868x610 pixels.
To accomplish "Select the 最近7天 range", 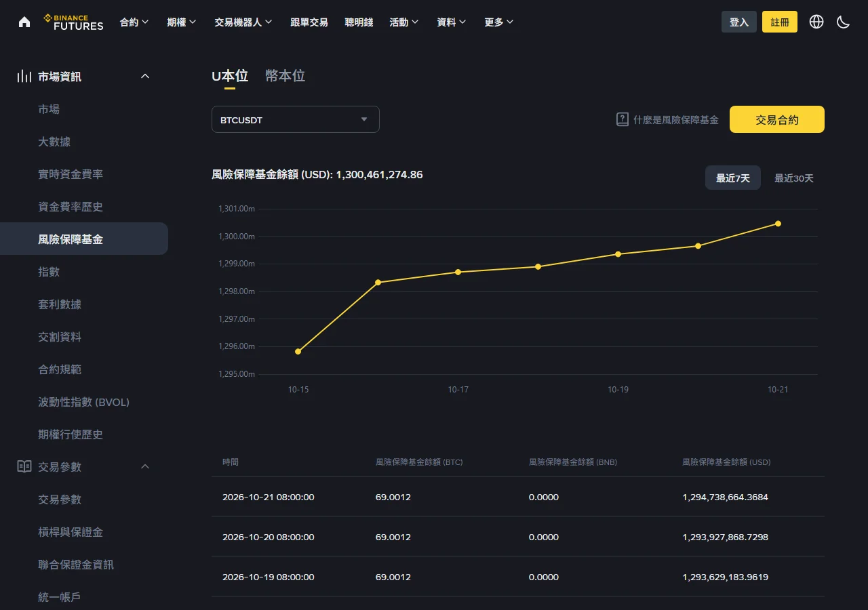I will click(x=733, y=178).
